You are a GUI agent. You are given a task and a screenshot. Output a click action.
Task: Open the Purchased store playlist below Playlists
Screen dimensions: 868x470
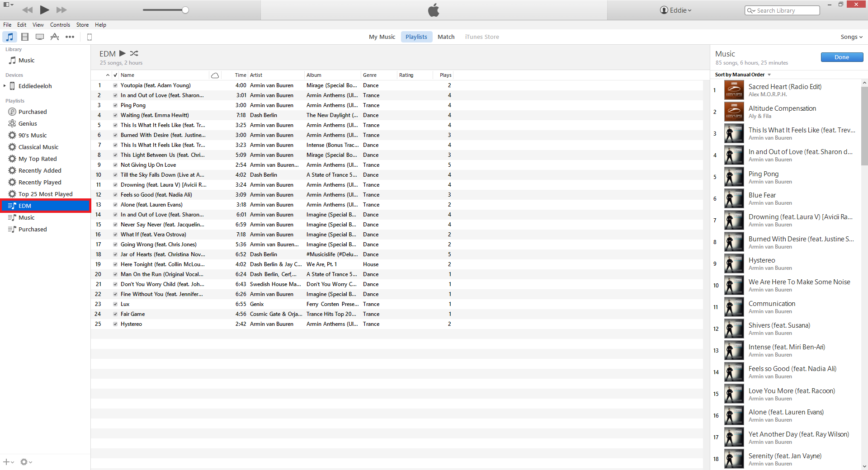[x=33, y=112]
